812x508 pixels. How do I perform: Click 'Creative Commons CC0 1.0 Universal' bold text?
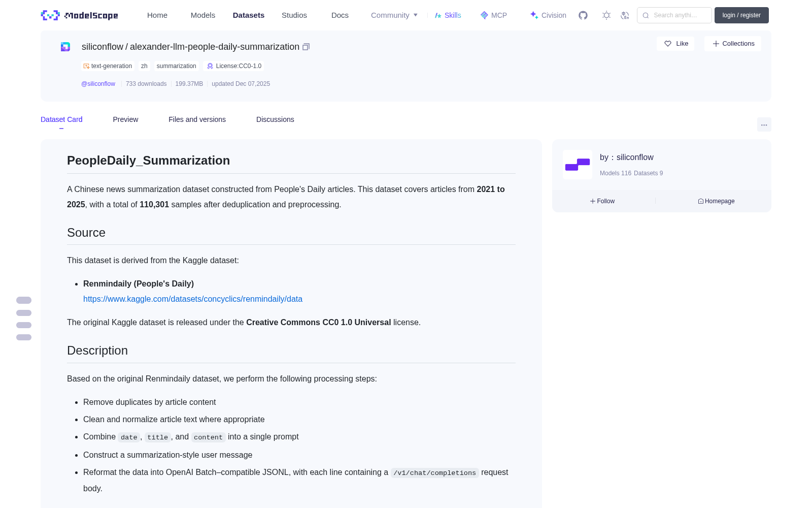[x=319, y=322]
